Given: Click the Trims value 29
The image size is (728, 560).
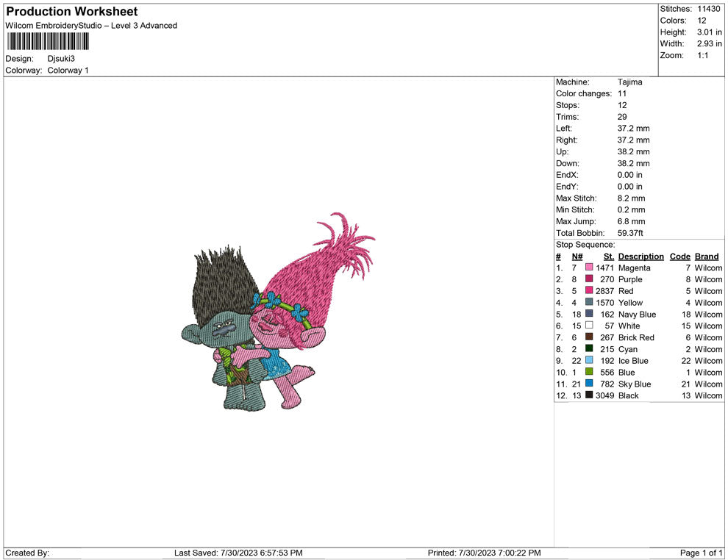Looking at the screenshot, I should tap(622, 117).
